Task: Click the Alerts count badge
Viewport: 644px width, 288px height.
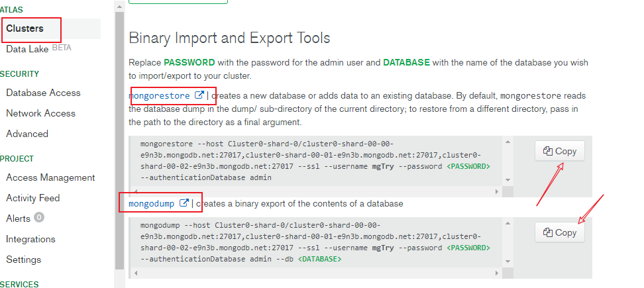Action: point(39,217)
